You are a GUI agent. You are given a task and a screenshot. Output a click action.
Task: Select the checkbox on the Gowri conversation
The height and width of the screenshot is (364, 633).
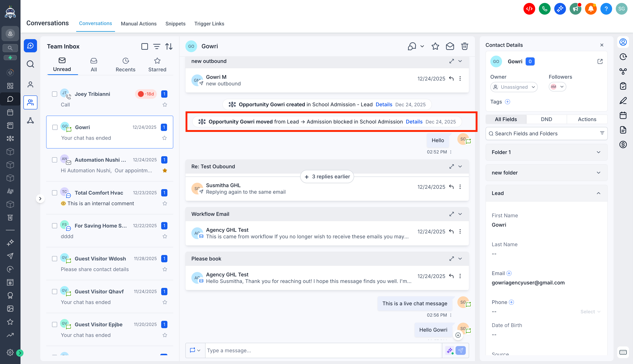[x=55, y=127]
